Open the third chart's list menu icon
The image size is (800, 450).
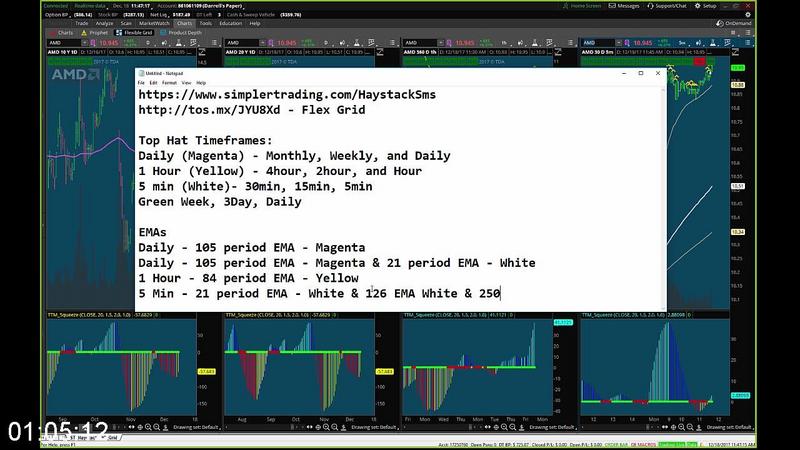click(x=570, y=43)
